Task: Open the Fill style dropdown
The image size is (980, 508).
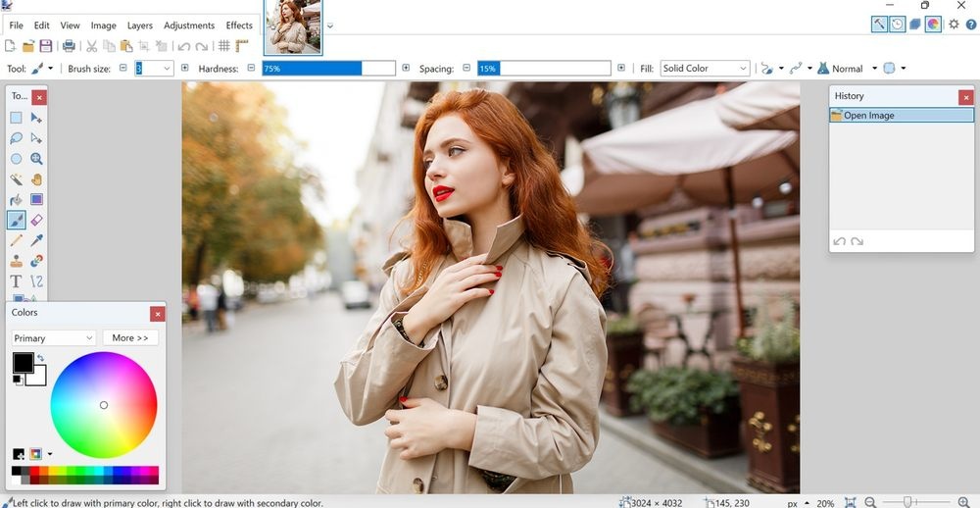Action: click(705, 69)
